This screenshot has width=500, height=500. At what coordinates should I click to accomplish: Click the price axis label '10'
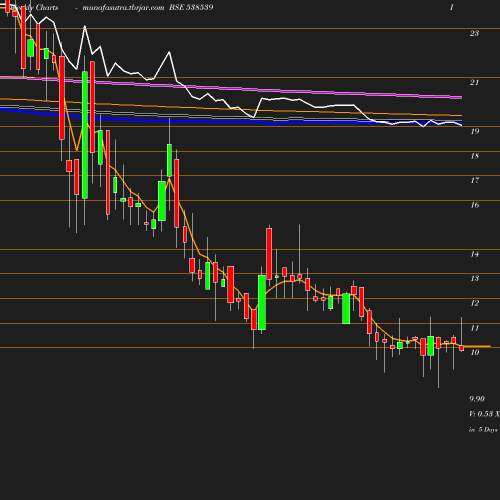point(475,352)
